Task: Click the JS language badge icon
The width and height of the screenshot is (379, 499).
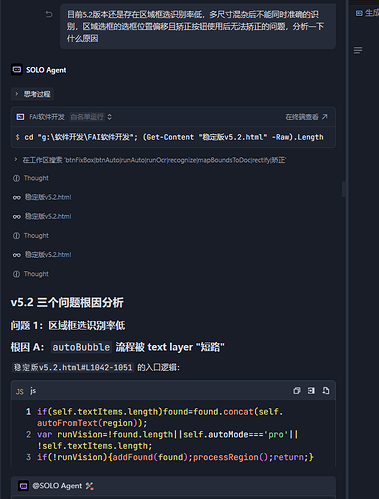Action: 20,392
